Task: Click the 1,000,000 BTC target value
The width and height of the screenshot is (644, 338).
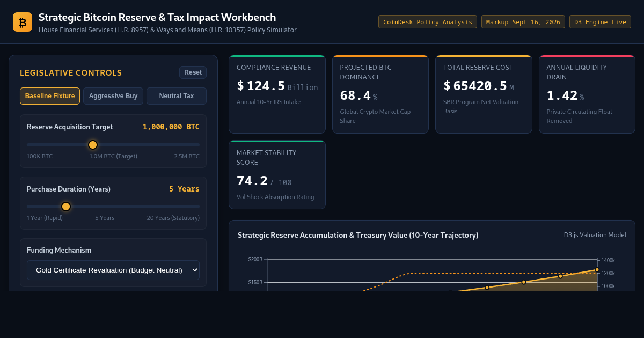Action: point(171,127)
